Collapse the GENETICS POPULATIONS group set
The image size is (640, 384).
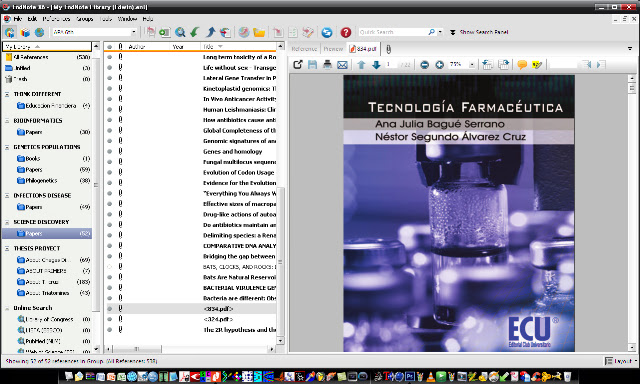tap(7, 147)
